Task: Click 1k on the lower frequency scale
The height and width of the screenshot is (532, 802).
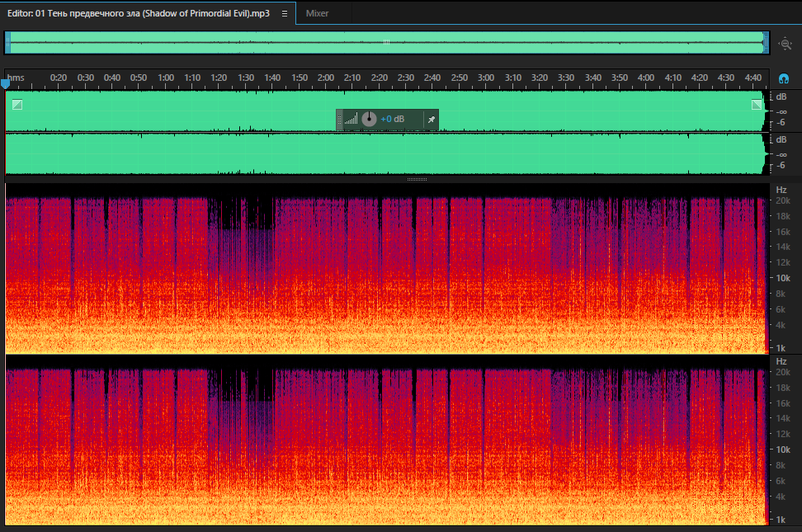Action: pos(781,520)
